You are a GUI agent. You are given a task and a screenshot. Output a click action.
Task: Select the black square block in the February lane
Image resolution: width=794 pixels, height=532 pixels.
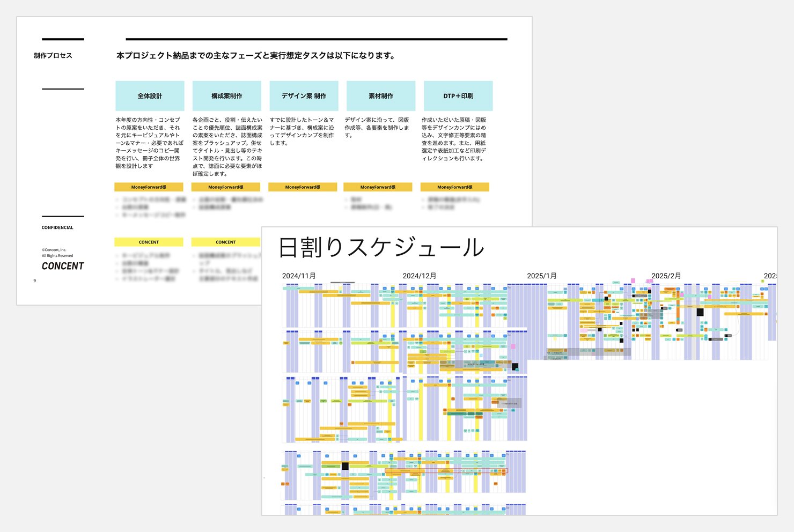[700, 312]
